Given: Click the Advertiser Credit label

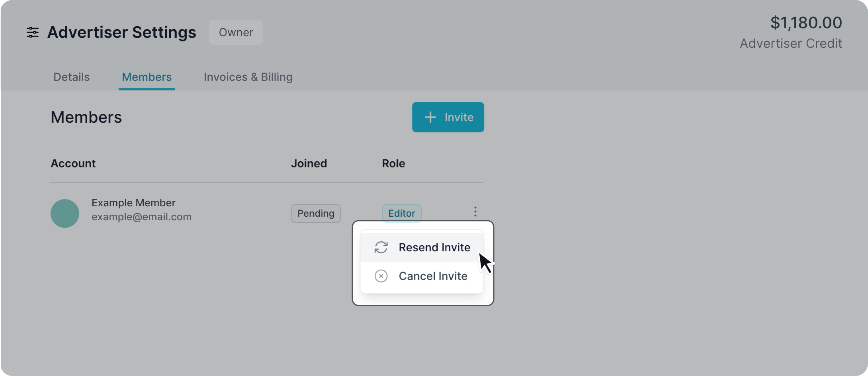Looking at the screenshot, I should tap(791, 43).
